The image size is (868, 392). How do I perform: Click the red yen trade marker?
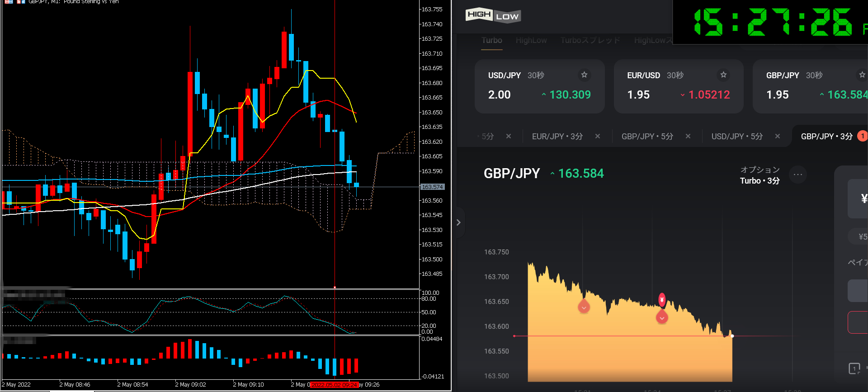(x=662, y=300)
